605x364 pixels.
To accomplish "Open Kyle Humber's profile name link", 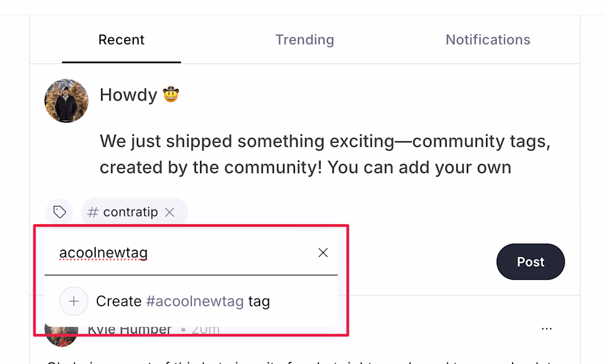I will pyautogui.click(x=130, y=330).
